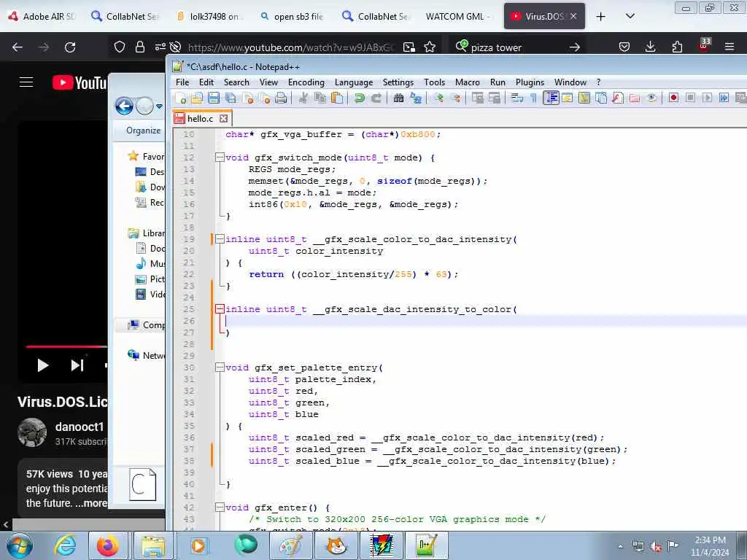Screen dimensions: 747x560
Task: Click the Copy toolbar icon
Action: [320, 98]
